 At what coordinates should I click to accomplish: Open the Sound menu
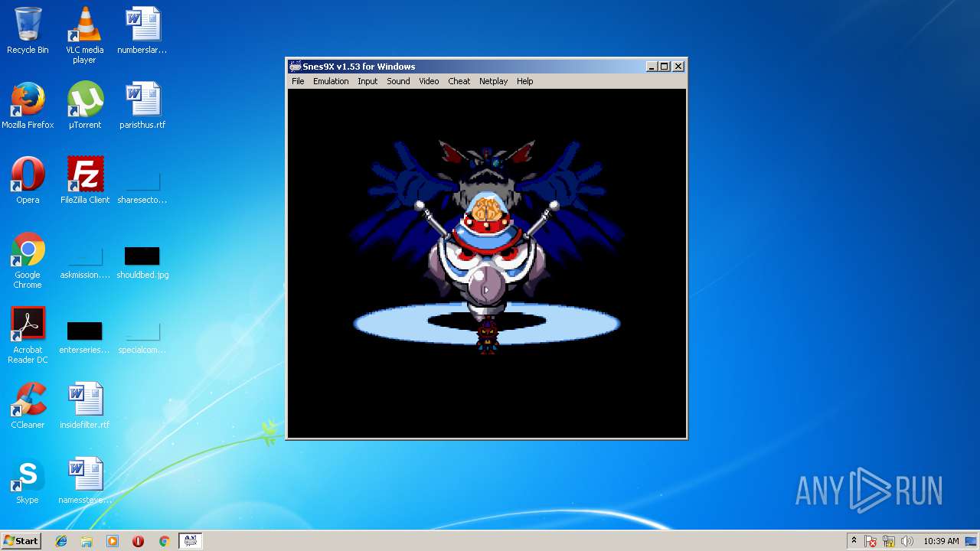click(398, 81)
